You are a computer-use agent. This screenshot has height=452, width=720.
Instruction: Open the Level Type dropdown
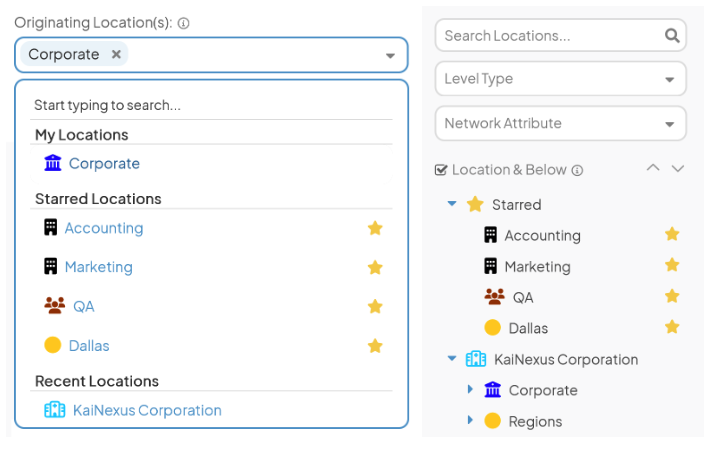pos(560,79)
